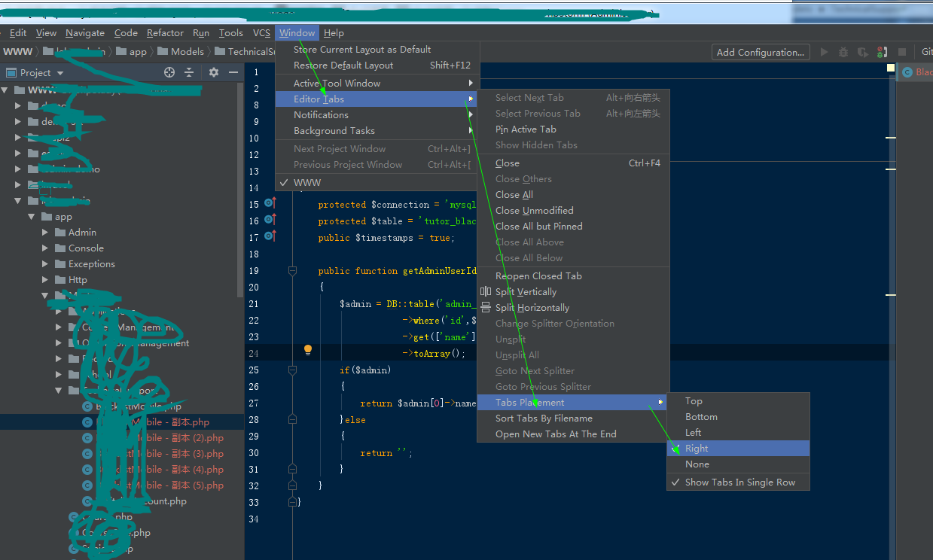Click the override marker icon on line 15
This screenshot has width=933, height=560.
tap(270, 203)
